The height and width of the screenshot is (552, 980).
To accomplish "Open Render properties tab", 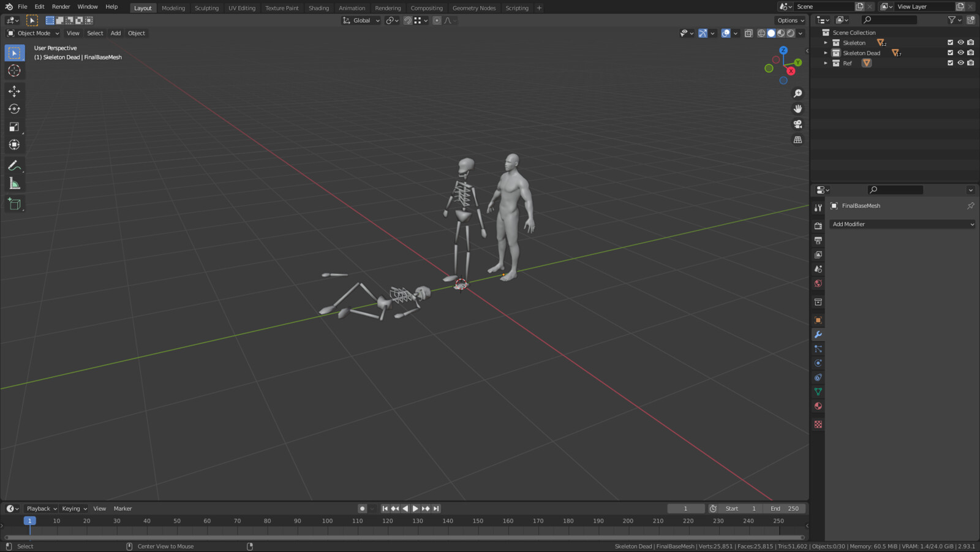I will click(x=818, y=225).
